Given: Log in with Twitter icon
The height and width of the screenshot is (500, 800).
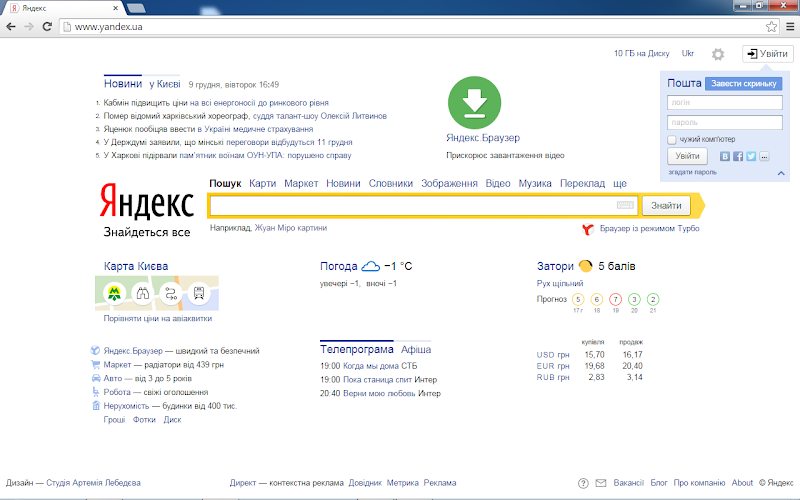Looking at the screenshot, I should 751,156.
